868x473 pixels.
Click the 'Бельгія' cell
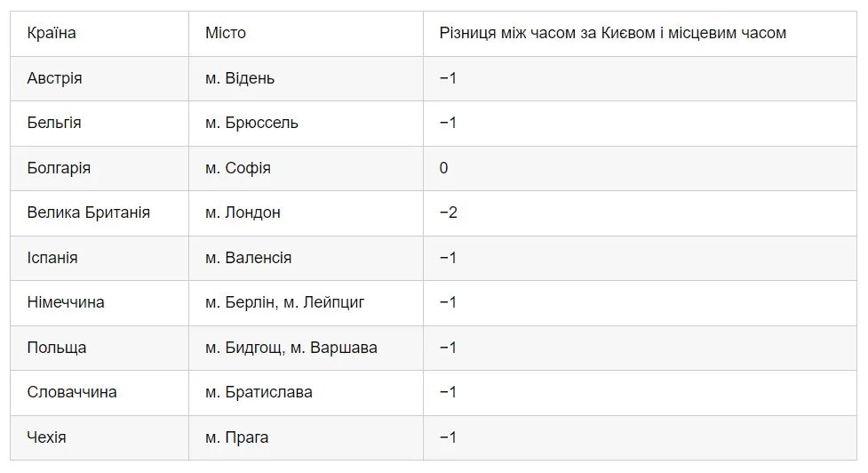pyautogui.click(x=54, y=123)
